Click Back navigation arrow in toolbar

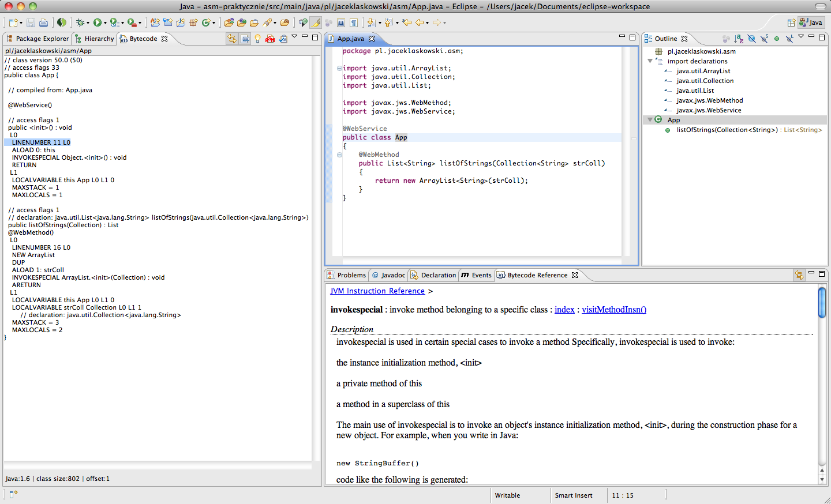click(x=420, y=22)
